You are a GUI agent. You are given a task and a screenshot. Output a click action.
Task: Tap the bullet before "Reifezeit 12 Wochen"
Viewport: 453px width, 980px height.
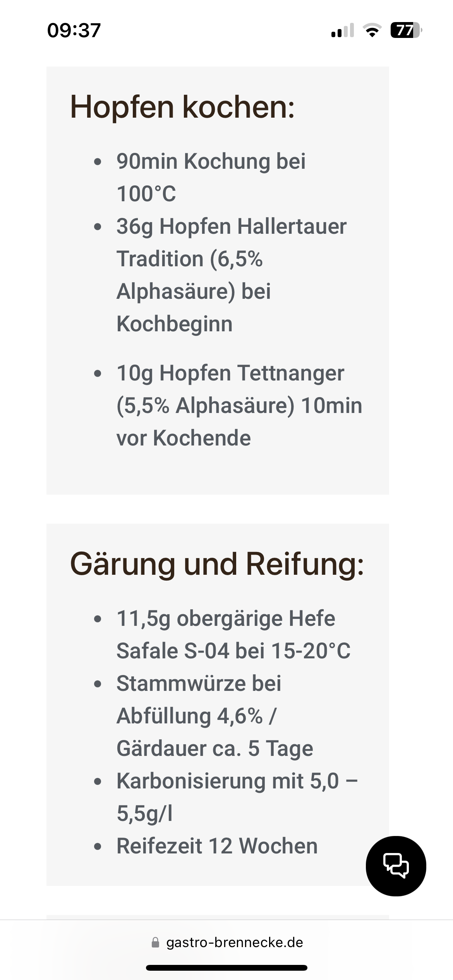(x=98, y=846)
